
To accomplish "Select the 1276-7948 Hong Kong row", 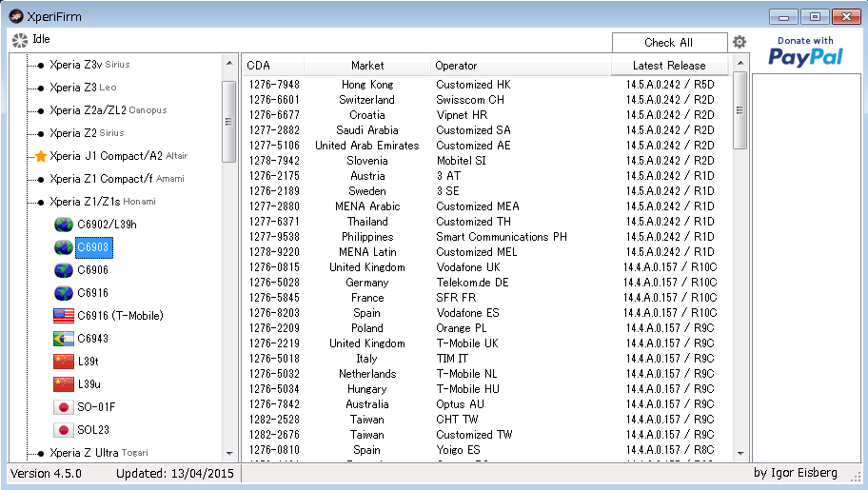I will click(x=487, y=85).
